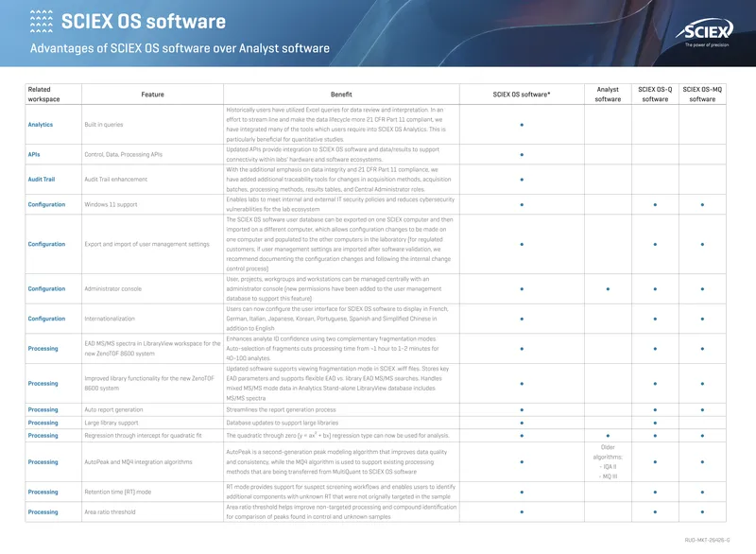Select 'Configuration' in the Administrator console row
This screenshot has height=554, width=756.
(46, 288)
